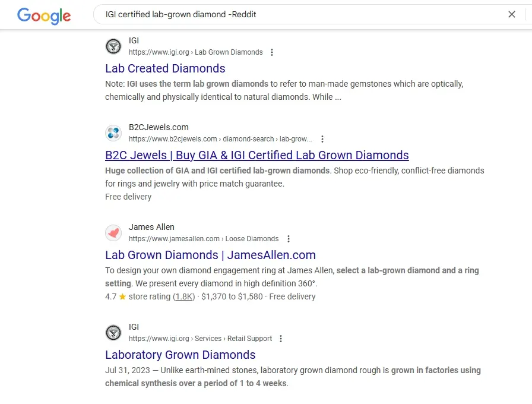Click the James Allen heart favicon
Viewport: 532px width, 404px height.
pyautogui.click(x=113, y=232)
